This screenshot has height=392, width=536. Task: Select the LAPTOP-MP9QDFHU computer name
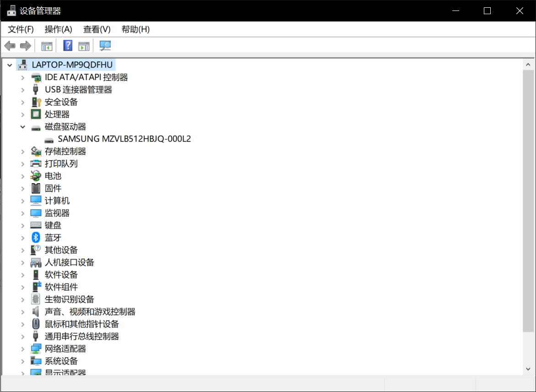click(x=72, y=64)
